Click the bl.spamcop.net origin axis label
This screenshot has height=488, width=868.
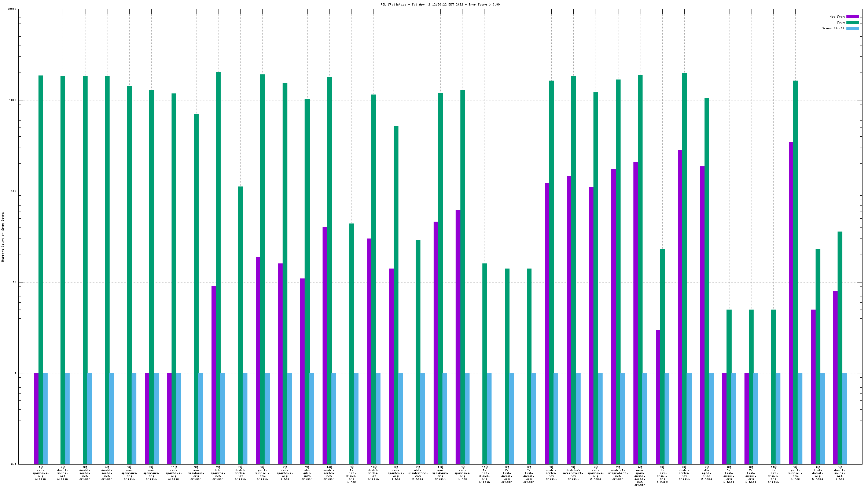(218, 473)
